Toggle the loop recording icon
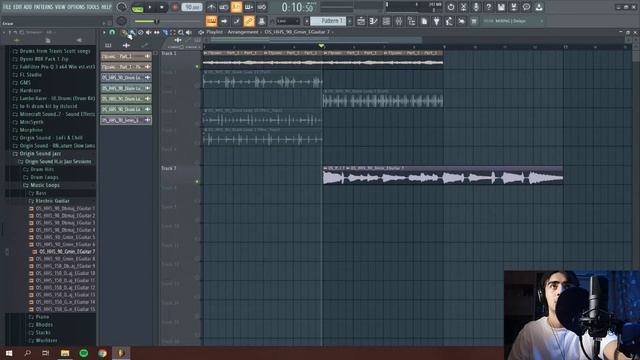Screen dimensions: 640x360 coord(261,7)
